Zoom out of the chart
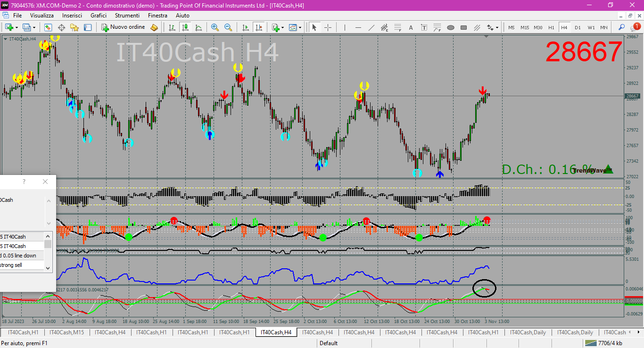Screen dimensions: 644x348 tap(228, 27)
